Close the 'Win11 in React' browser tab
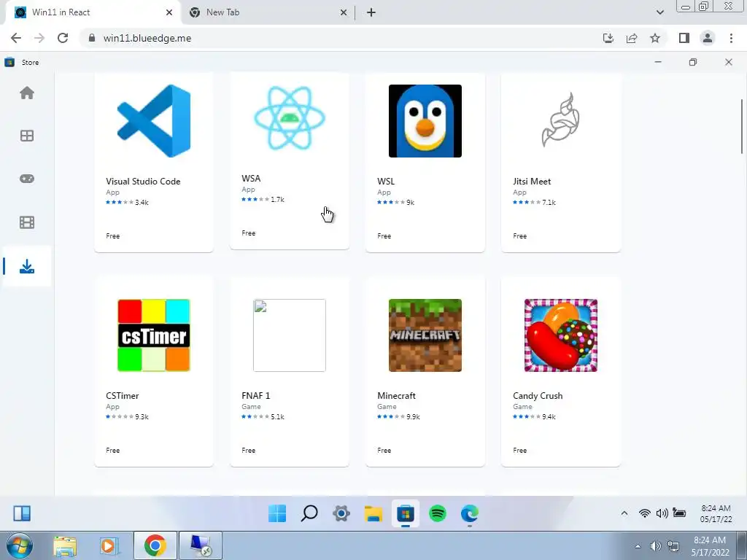 point(169,13)
